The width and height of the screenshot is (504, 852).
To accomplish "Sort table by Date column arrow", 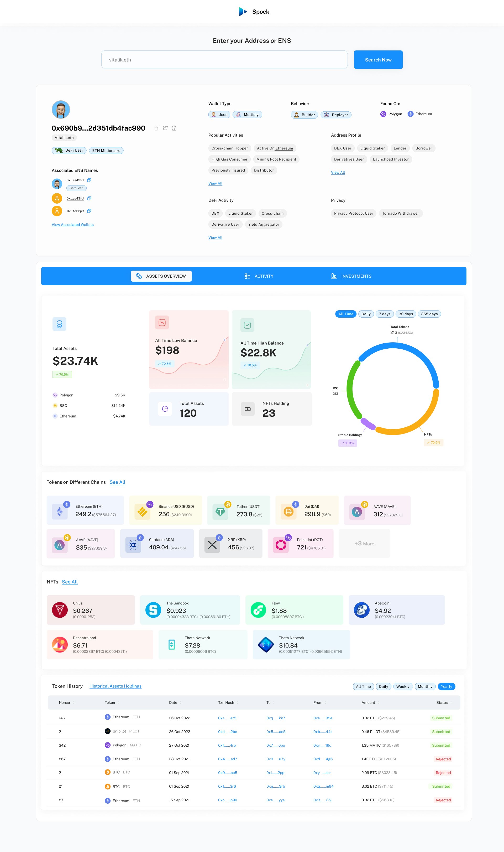I will pyautogui.click(x=180, y=703).
